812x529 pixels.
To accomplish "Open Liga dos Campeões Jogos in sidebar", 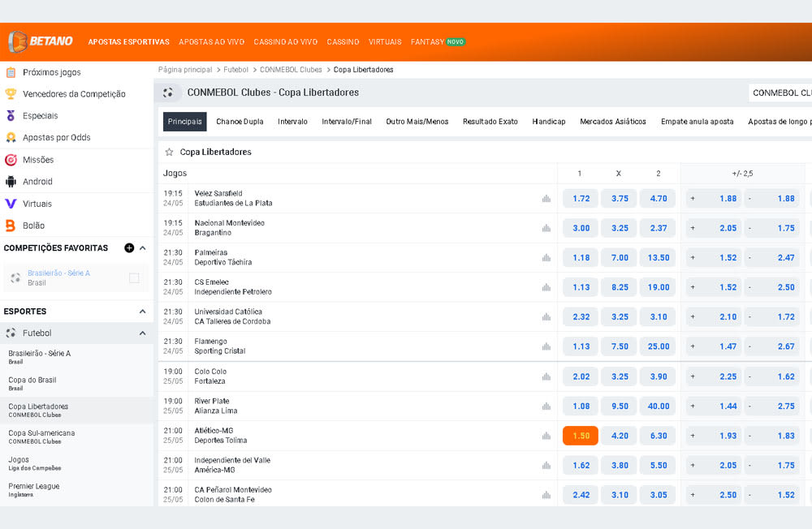I will click(76, 463).
